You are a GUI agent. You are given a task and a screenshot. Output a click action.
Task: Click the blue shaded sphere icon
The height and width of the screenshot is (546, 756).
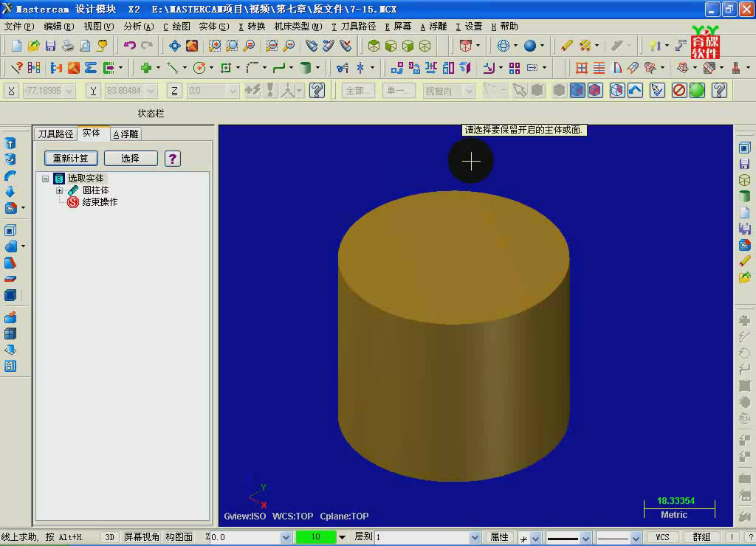[x=530, y=46]
